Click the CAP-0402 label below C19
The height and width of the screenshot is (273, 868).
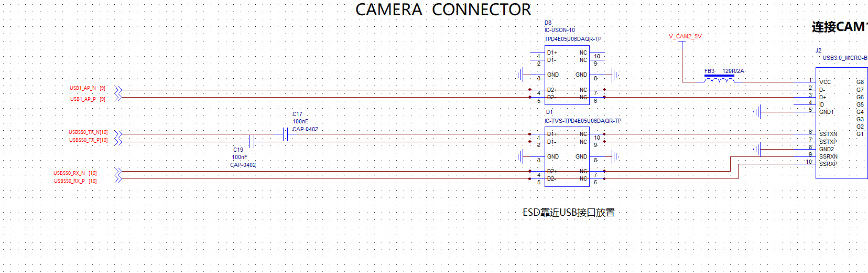tap(243, 165)
